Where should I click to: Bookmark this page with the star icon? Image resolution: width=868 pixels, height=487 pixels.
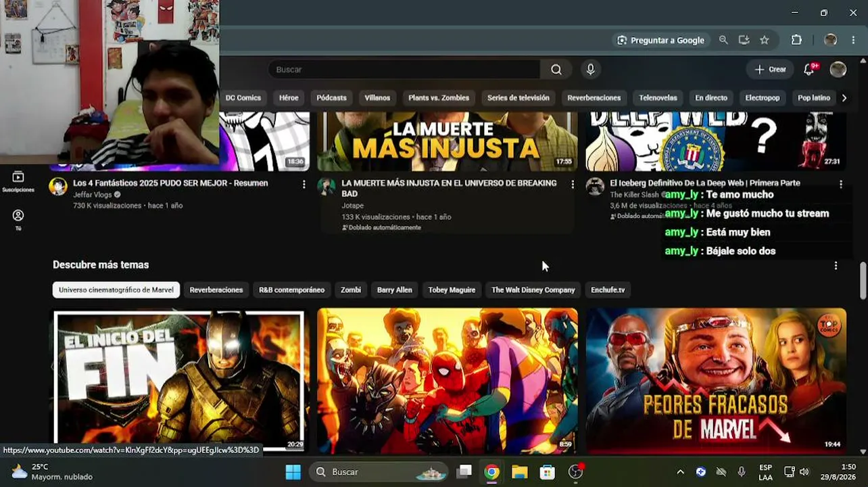pyautogui.click(x=764, y=40)
